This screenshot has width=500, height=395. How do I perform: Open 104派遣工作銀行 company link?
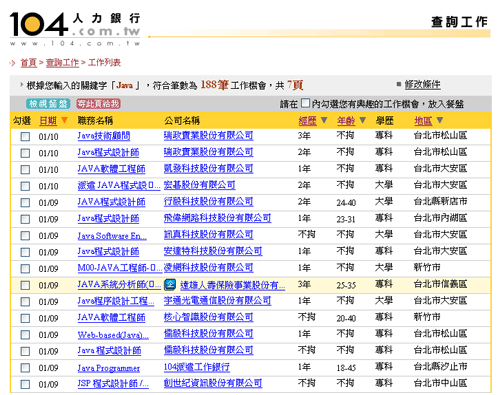click(x=197, y=367)
